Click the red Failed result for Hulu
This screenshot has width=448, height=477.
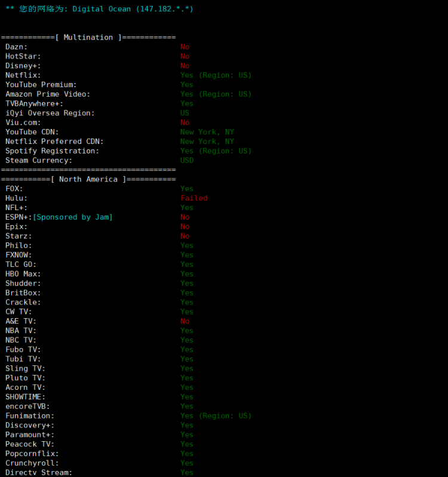point(194,198)
